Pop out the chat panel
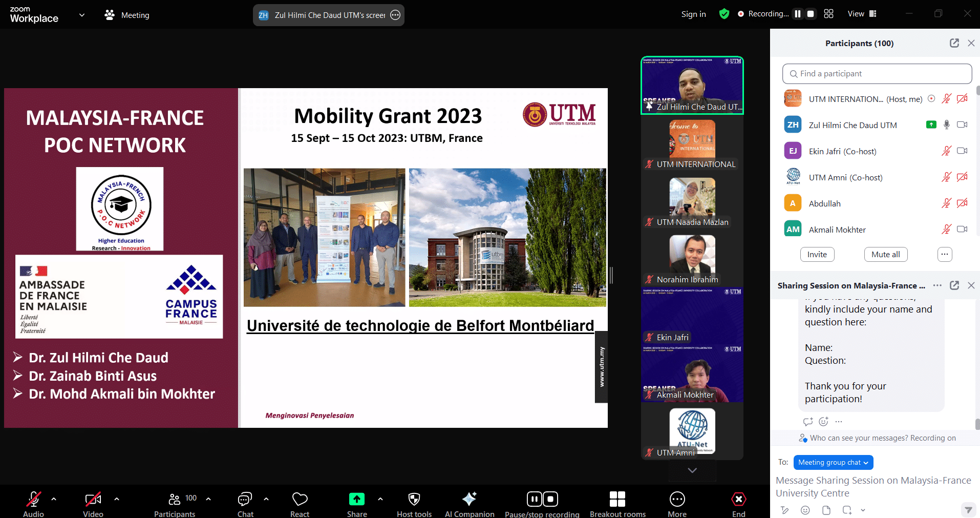The image size is (980, 518). [954, 285]
